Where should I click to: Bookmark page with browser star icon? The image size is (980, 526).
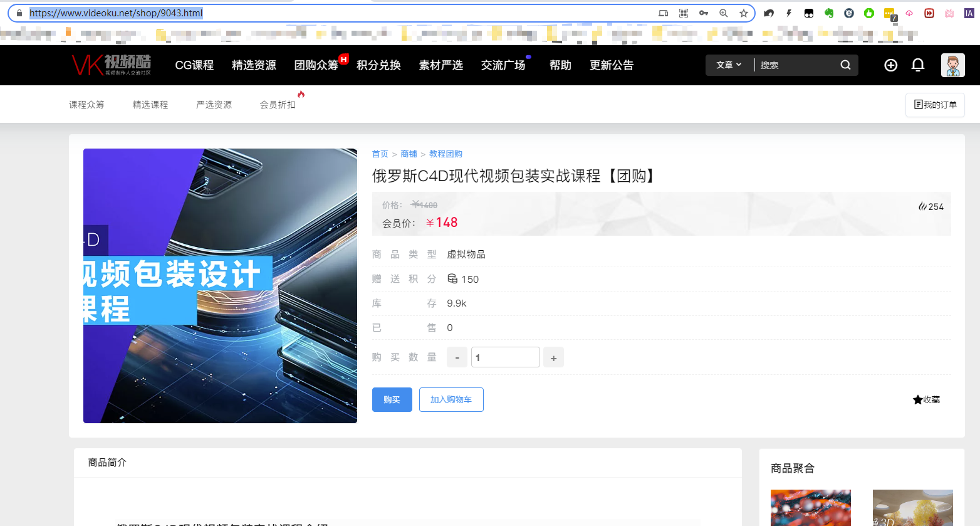point(744,13)
